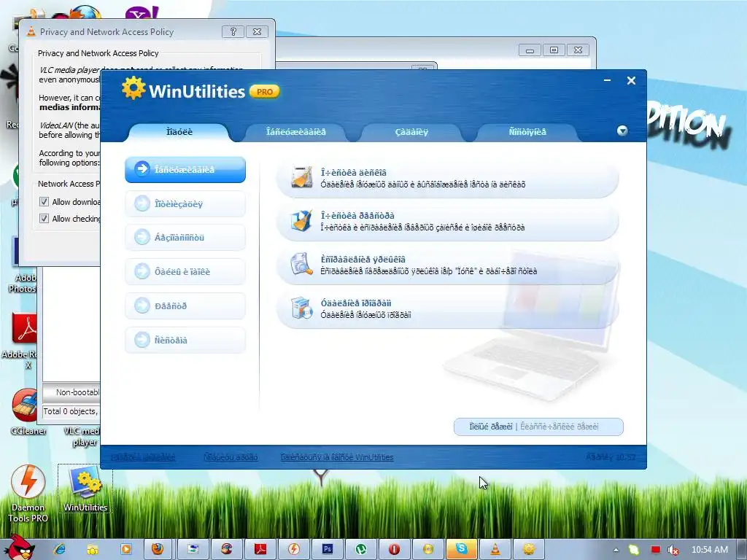Open Firefox from the taskbar

158,549
